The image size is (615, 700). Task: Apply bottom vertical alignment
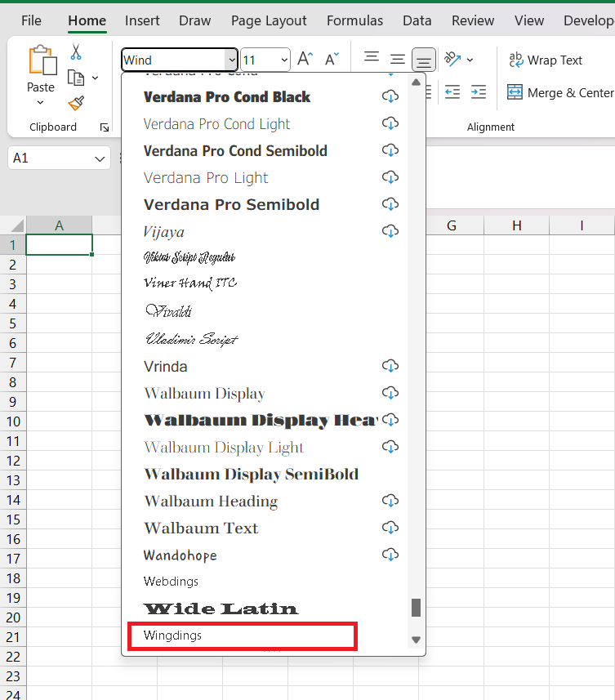[x=424, y=60]
